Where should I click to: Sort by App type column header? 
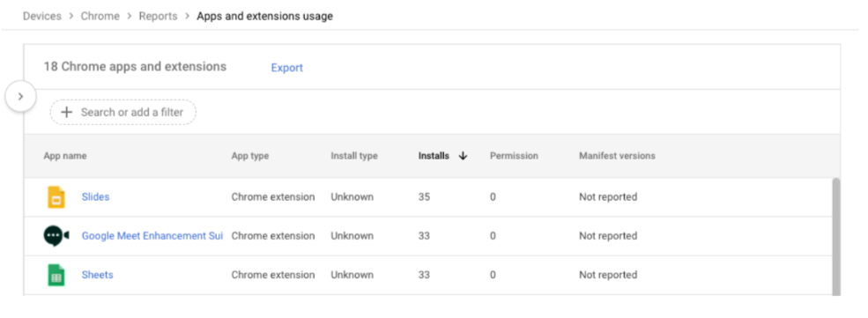click(x=250, y=156)
